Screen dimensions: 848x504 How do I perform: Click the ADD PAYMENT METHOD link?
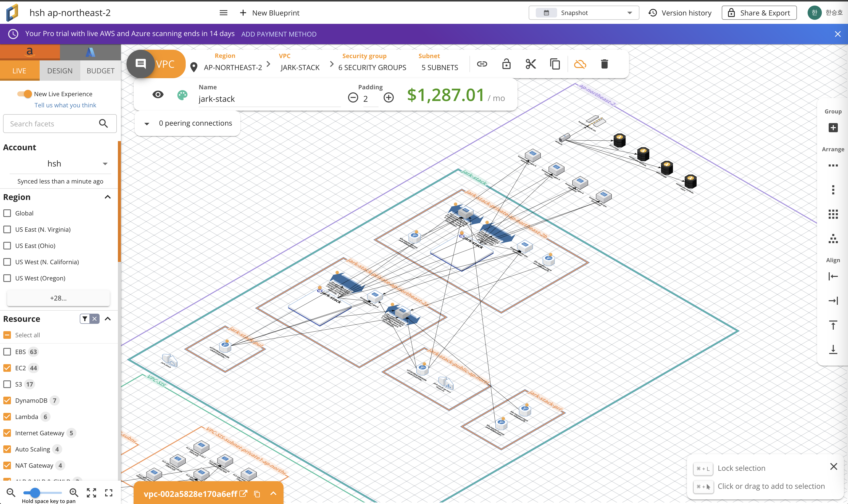(x=279, y=34)
